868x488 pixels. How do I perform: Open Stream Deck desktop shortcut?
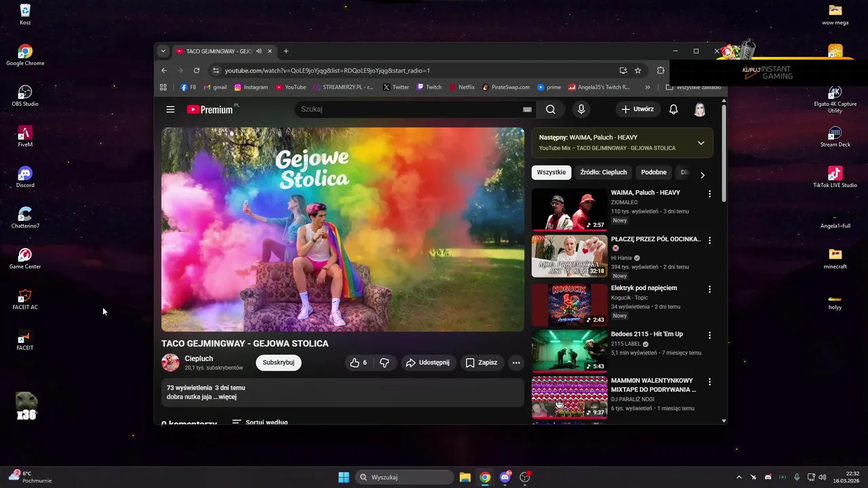click(x=835, y=136)
